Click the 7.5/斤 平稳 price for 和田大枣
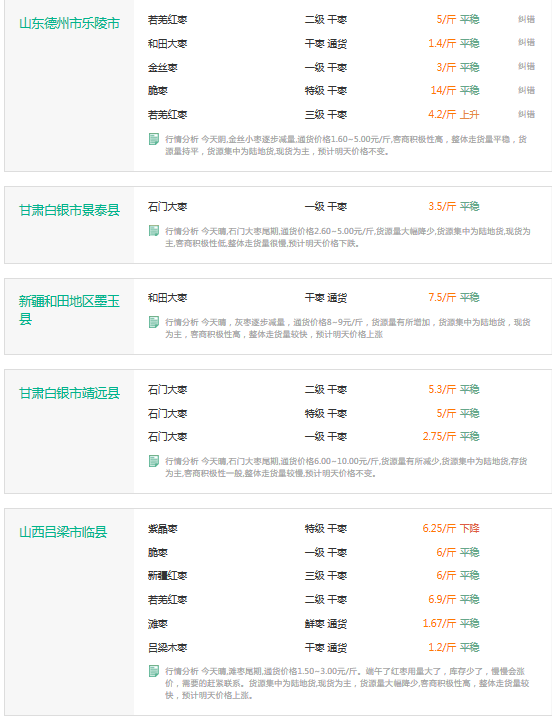 pyautogui.click(x=454, y=298)
